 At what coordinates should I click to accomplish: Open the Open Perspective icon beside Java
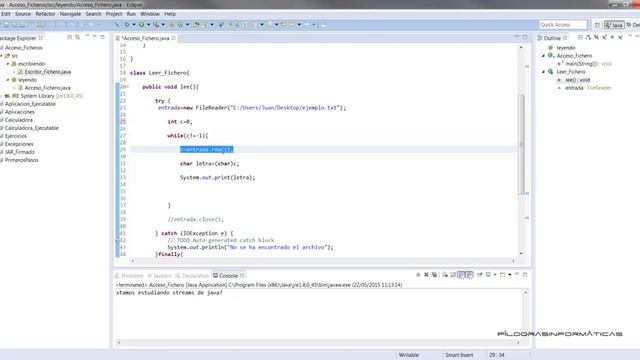pyautogui.click(x=597, y=25)
